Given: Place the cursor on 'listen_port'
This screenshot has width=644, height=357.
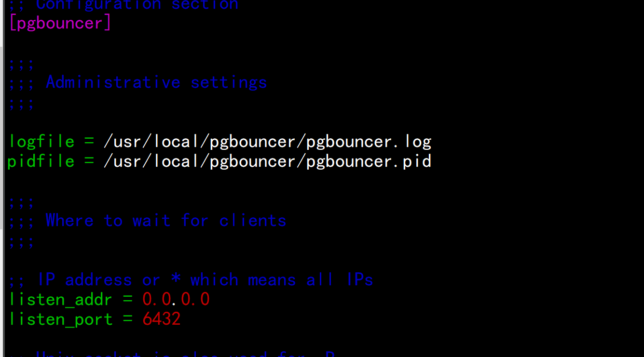Looking at the screenshot, I should (x=61, y=319).
